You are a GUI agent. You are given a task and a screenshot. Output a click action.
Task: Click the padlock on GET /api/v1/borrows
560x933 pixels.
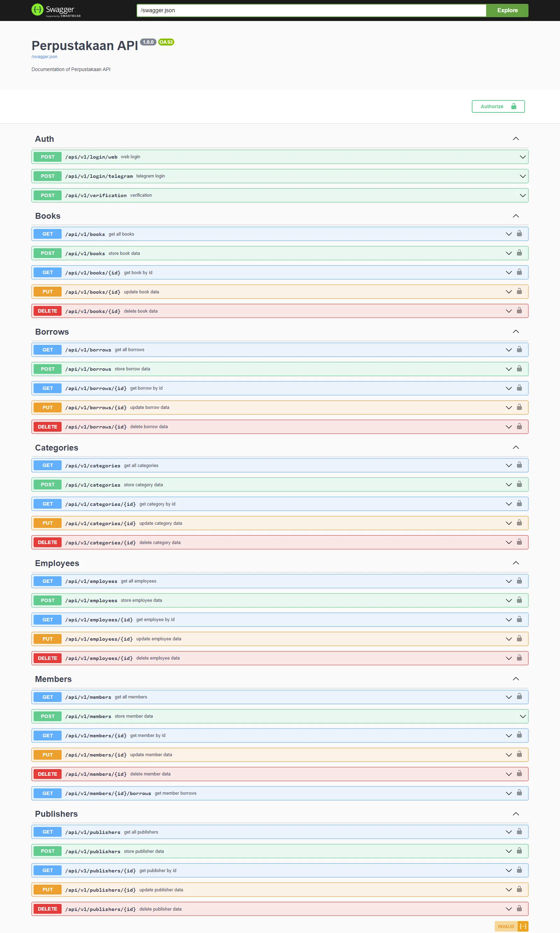click(519, 349)
